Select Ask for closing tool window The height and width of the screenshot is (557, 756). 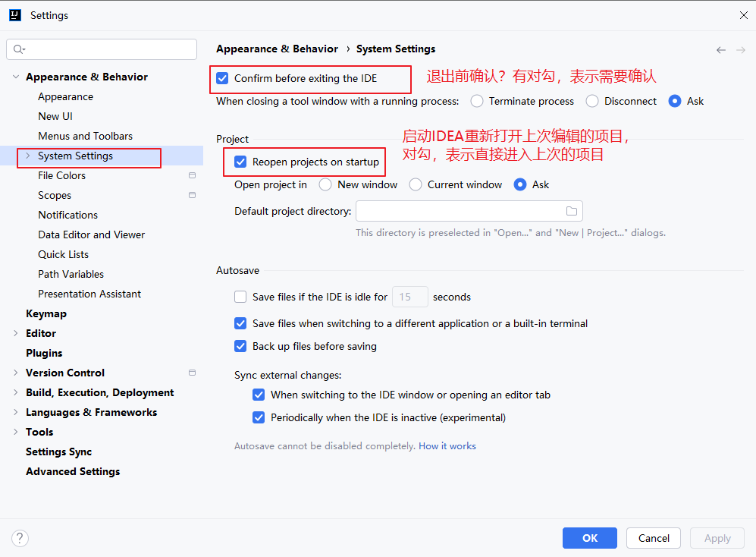coord(675,101)
